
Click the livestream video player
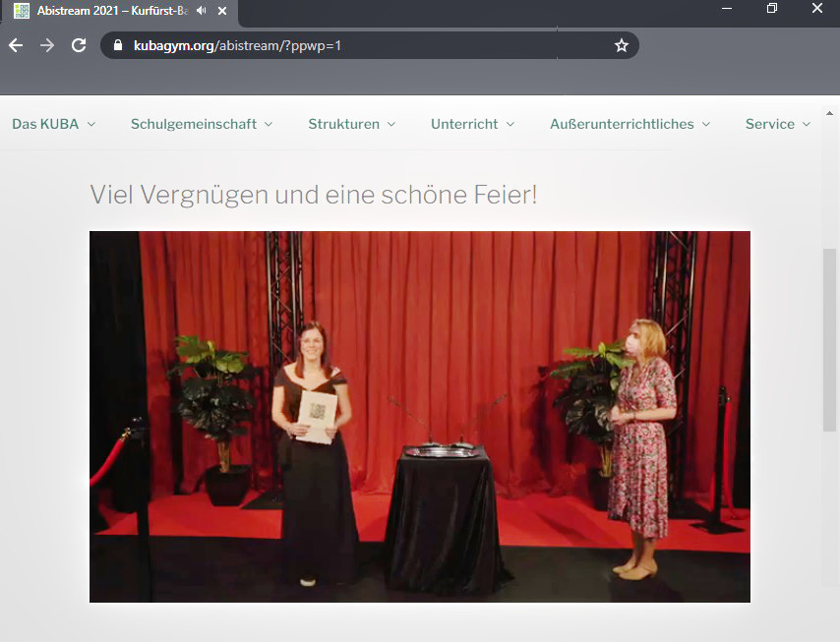coord(420,417)
